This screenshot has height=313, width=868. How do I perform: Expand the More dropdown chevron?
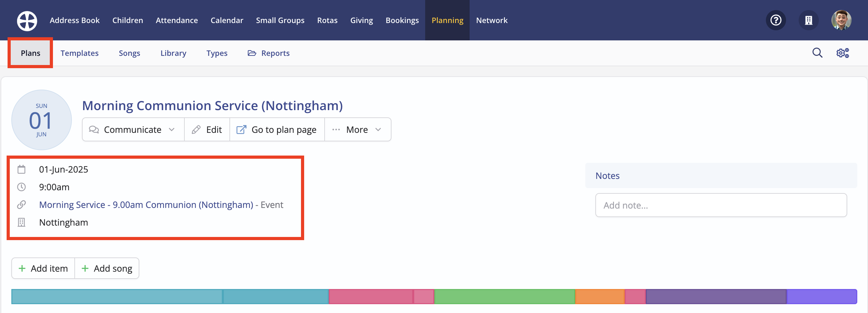tap(378, 129)
